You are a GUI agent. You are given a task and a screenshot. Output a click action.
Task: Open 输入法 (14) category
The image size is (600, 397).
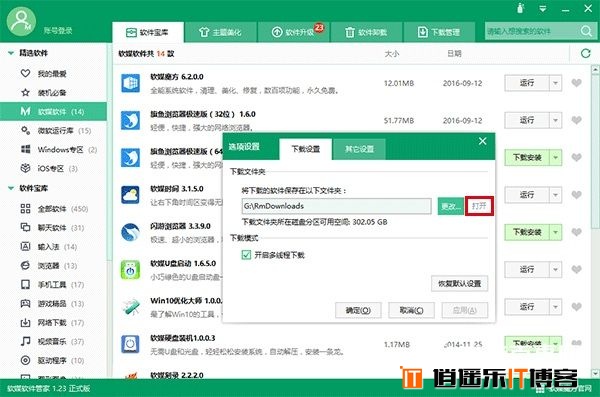(x=49, y=247)
